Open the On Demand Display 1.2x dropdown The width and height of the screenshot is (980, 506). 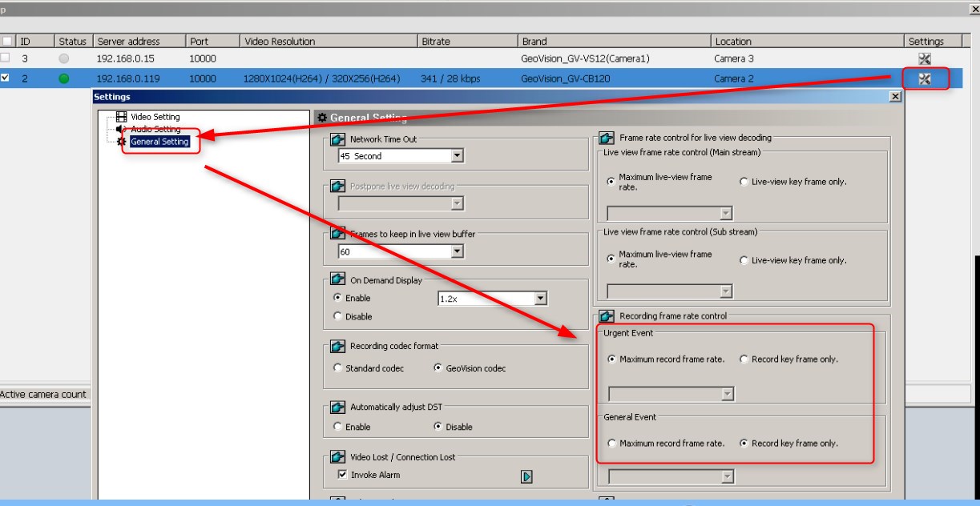[x=491, y=299]
